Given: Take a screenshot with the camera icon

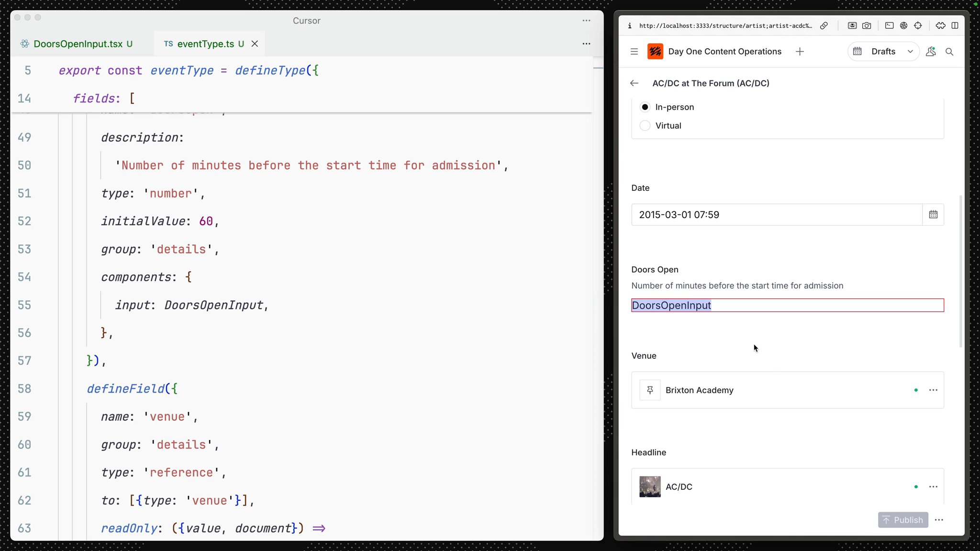Looking at the screenshot, I should [x=867, y=26].
